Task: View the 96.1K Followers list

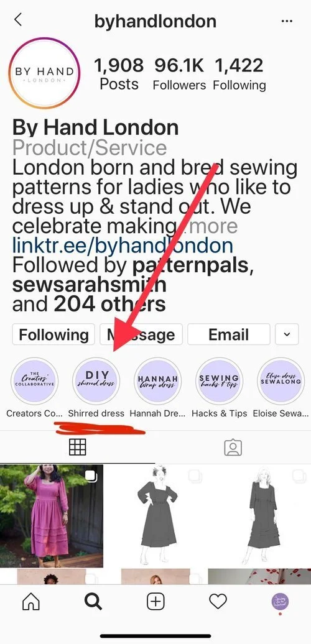Action: (x=179, y=74)
